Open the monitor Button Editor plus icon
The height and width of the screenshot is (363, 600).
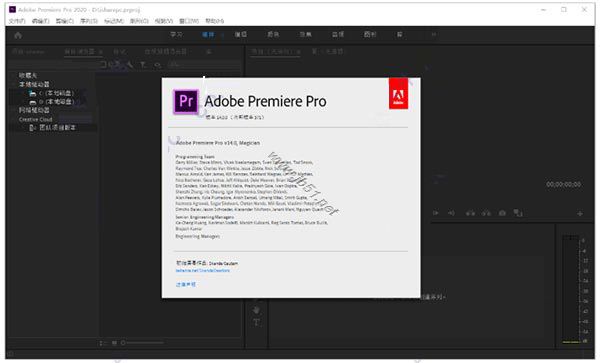(580, 213)
